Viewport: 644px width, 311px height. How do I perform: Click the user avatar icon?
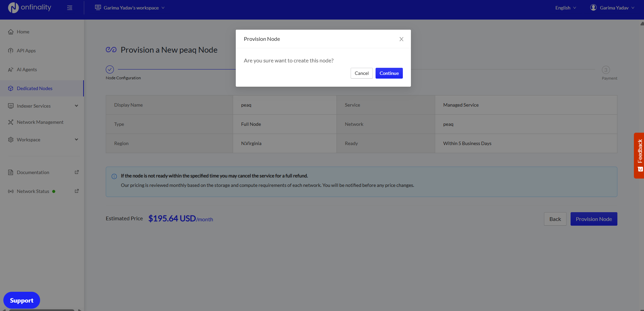coord(593,7)
